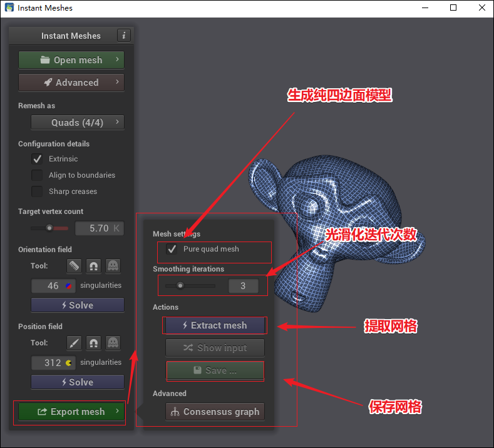Enable Align to boundaries

point(37,175)
